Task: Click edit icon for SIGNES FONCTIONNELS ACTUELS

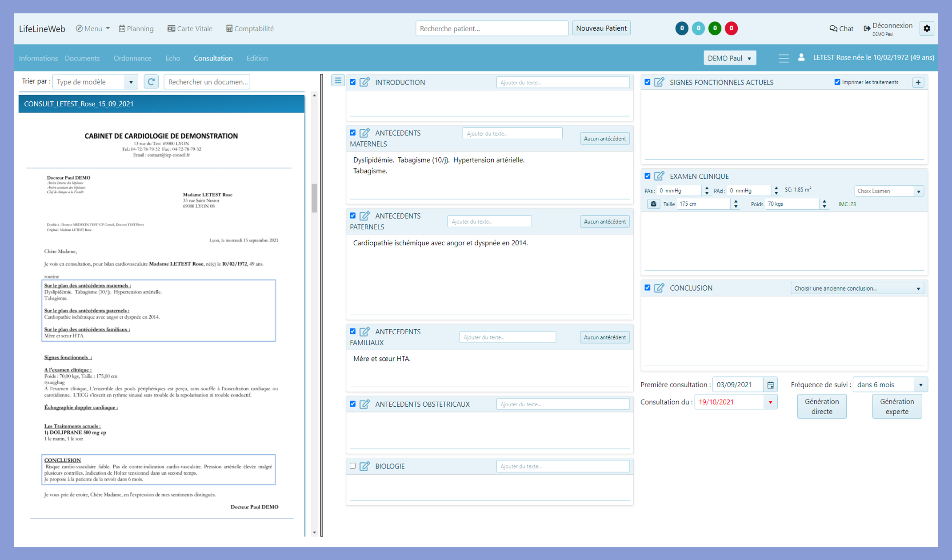Action: pyautogui.click(x=659, y=82)
